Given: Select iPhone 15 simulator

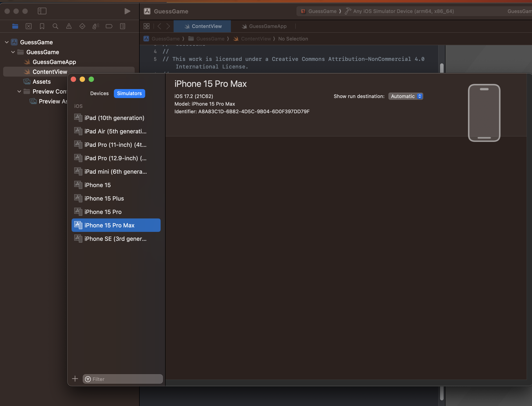Looking at the screenshot, I should click(116, 185).
